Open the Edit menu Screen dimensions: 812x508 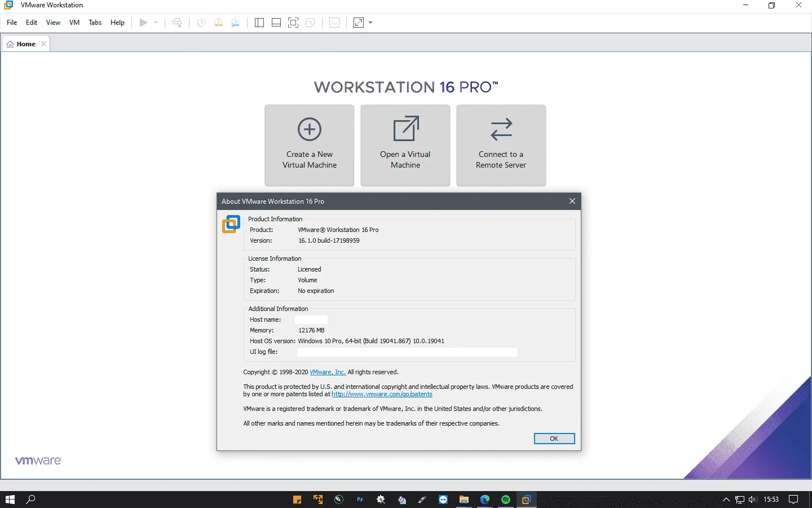coord(32,23)
